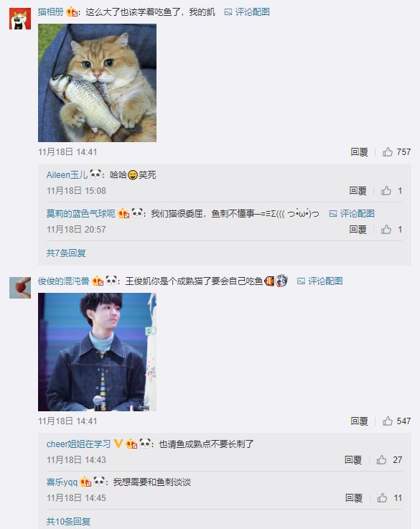Expand the 共10条回复 replies thread
The image size is (420, 529).
[68, 521]
